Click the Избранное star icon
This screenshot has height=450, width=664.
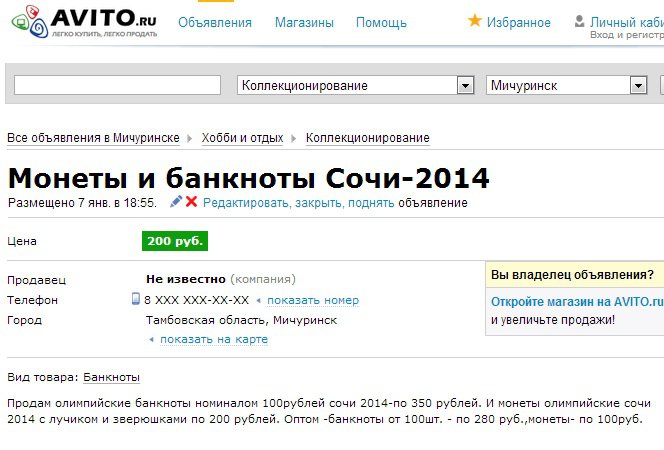[x=475, y=20]
